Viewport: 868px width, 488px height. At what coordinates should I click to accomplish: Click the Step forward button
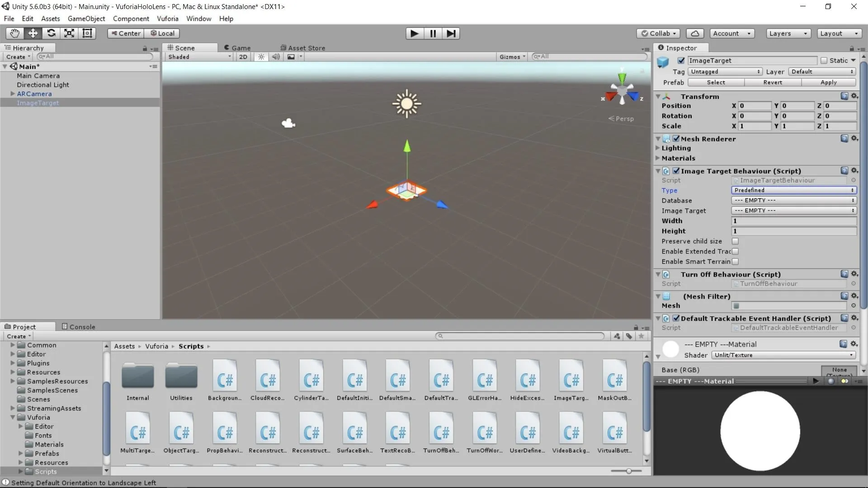click(451, 33)
